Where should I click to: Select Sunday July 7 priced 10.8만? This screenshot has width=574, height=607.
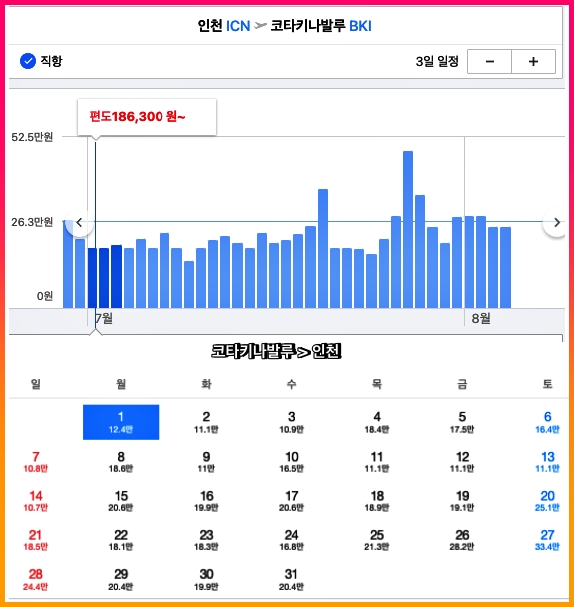pos(36,461)
